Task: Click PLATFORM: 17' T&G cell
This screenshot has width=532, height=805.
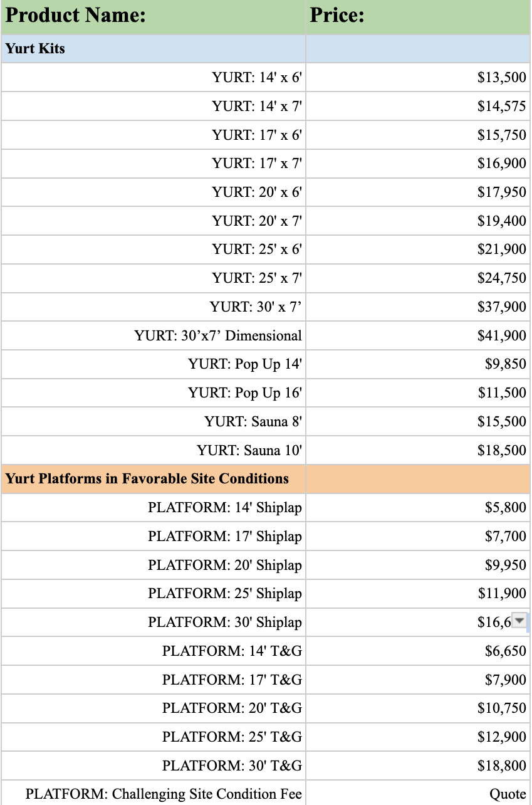Action: [x=154, y=680]
